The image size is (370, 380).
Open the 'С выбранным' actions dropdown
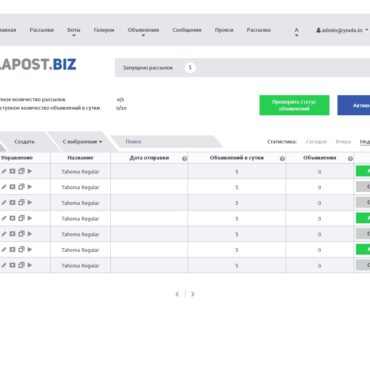82,142
